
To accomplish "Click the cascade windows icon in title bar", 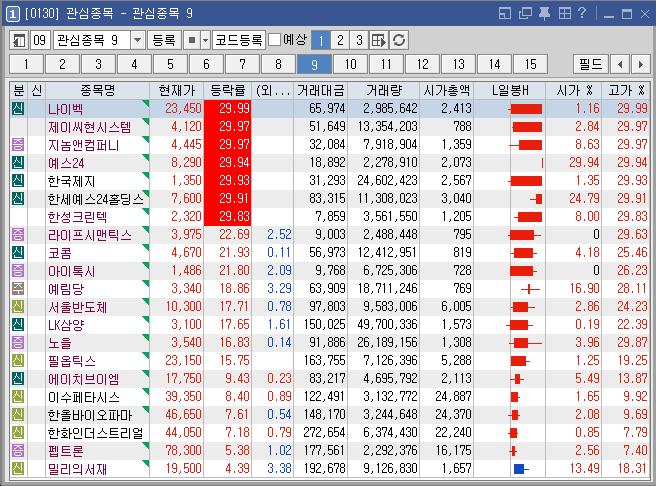I will (525, 13).
